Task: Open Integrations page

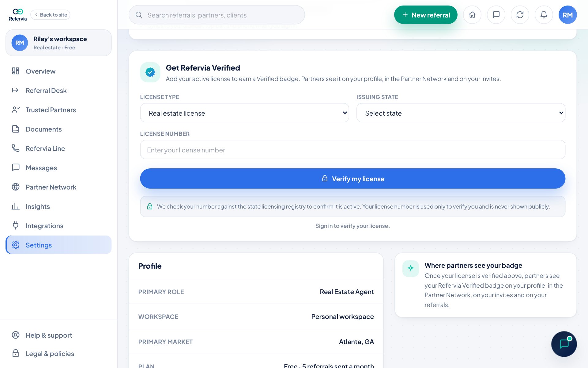Action: click(x=58, y=226)
